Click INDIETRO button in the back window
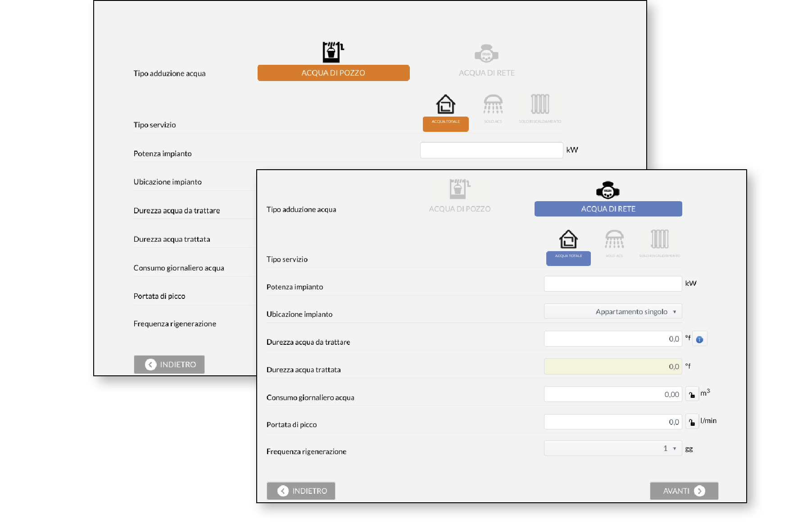The width and height of the screenshot is (798, 532). pyautogui.click(x=169, y=365)
